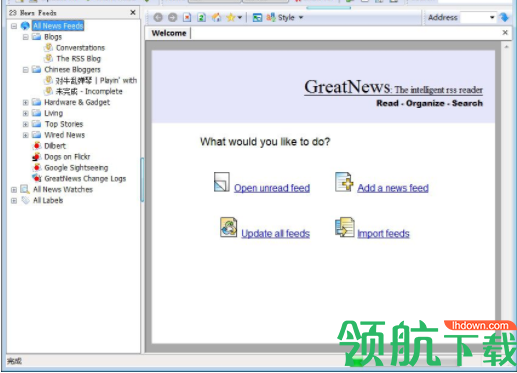Click the Open unread feed link

tap(272, 188)
